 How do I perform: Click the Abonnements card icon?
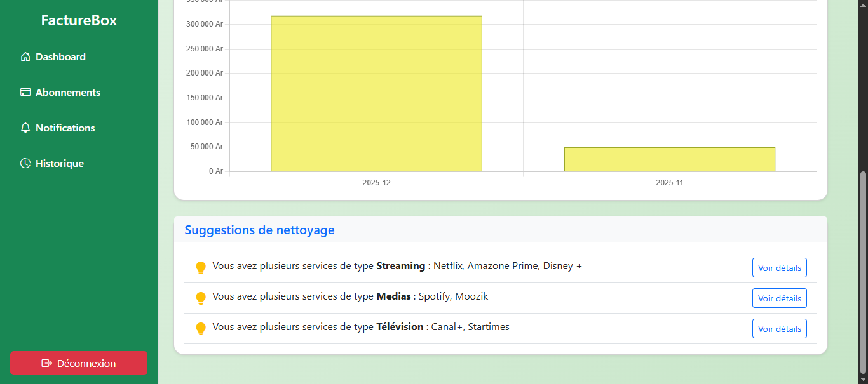[x=25, y=92]
